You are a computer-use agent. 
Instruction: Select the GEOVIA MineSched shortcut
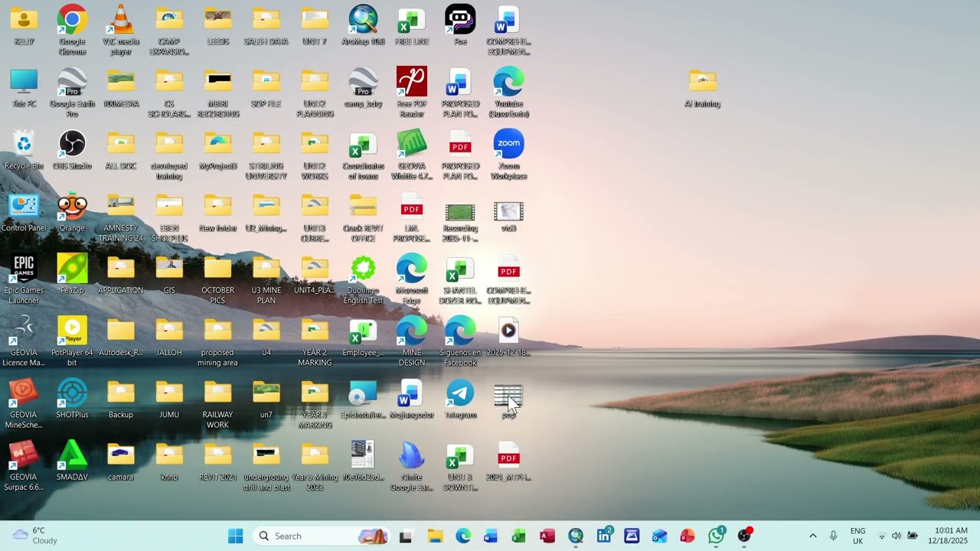(x=24, y=403)
